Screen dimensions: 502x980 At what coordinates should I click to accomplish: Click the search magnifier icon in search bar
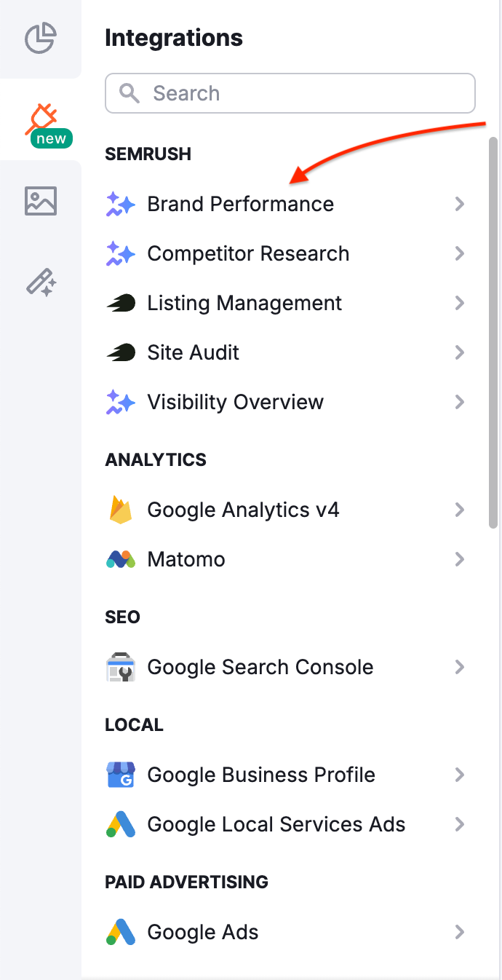(129, 93)
